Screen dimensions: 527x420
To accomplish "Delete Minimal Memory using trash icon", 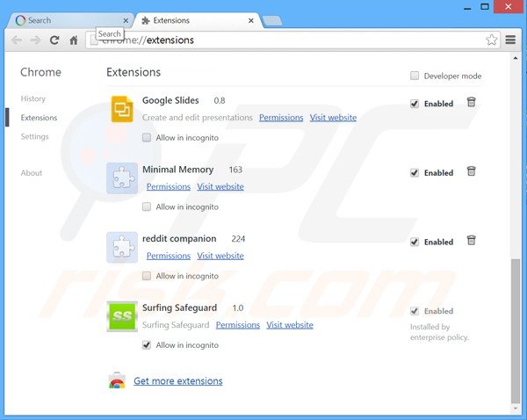I will [471, 171].
